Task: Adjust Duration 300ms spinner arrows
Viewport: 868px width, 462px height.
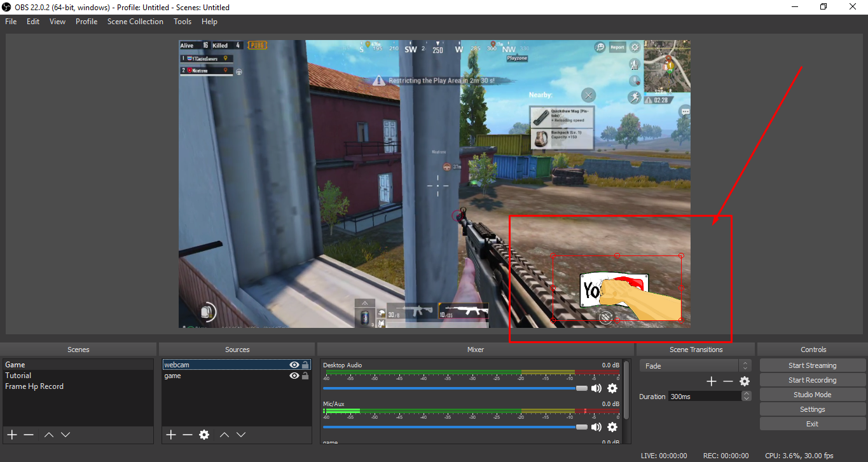Action: click(747, 396)
